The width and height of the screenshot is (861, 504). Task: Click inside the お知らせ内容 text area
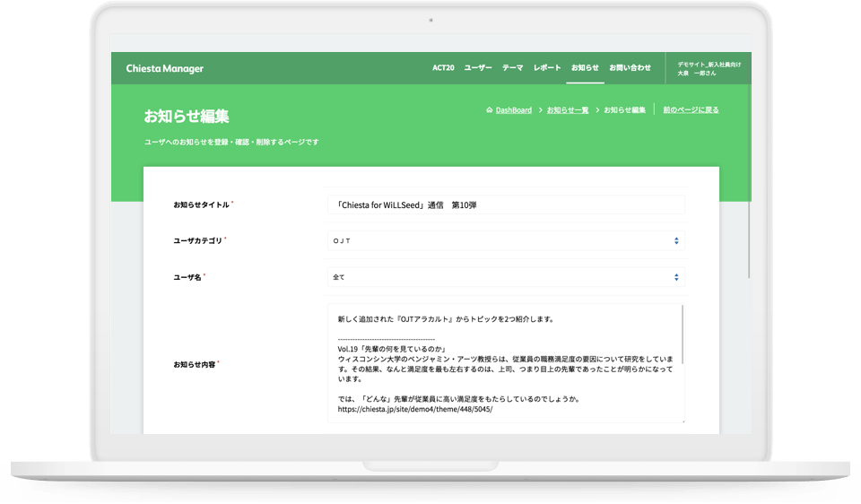click(506, 363)
